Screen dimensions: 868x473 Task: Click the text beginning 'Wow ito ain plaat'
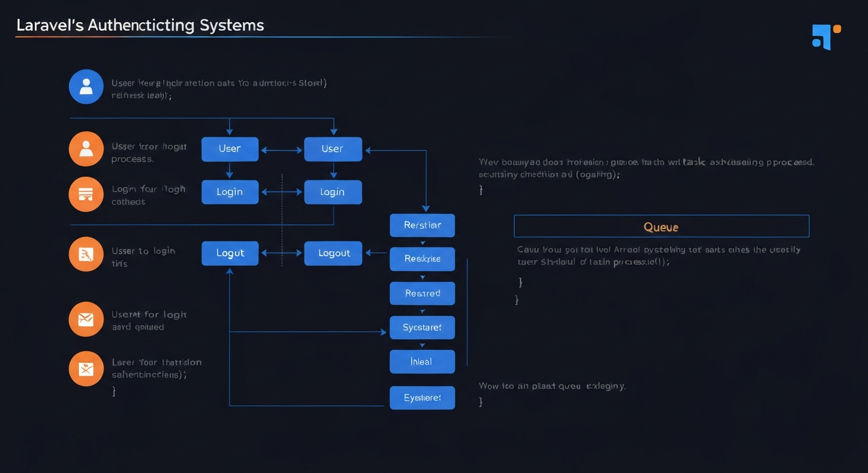[x=552, y=386]
